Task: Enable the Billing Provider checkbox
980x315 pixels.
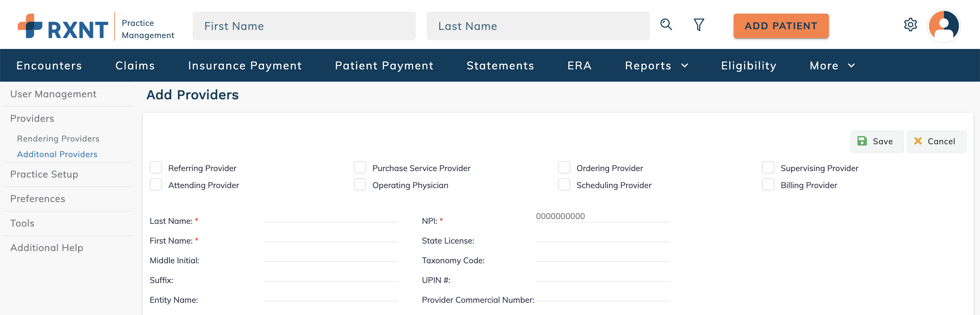Action: pos(768,184)
